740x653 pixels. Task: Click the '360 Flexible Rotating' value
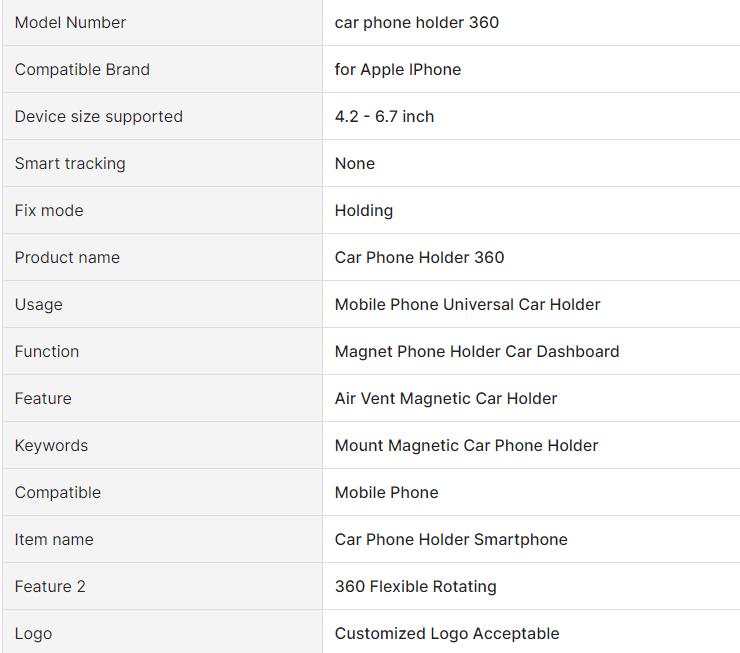click(x=415, y=586)
